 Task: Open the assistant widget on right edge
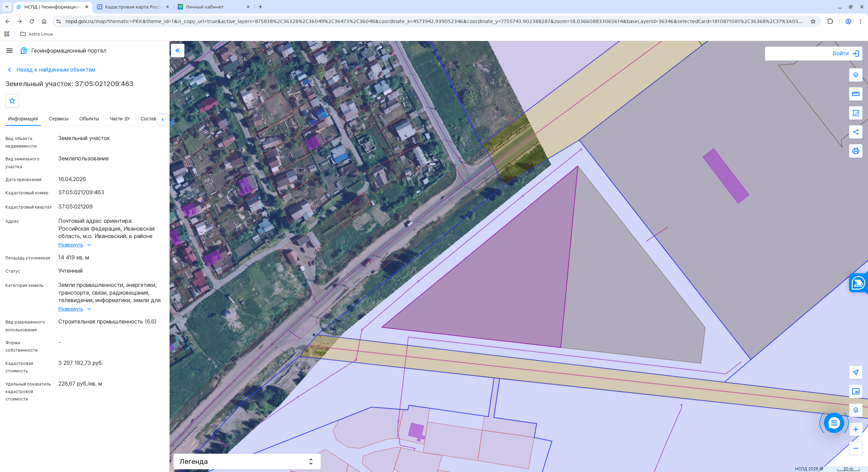tap(859, 283)
